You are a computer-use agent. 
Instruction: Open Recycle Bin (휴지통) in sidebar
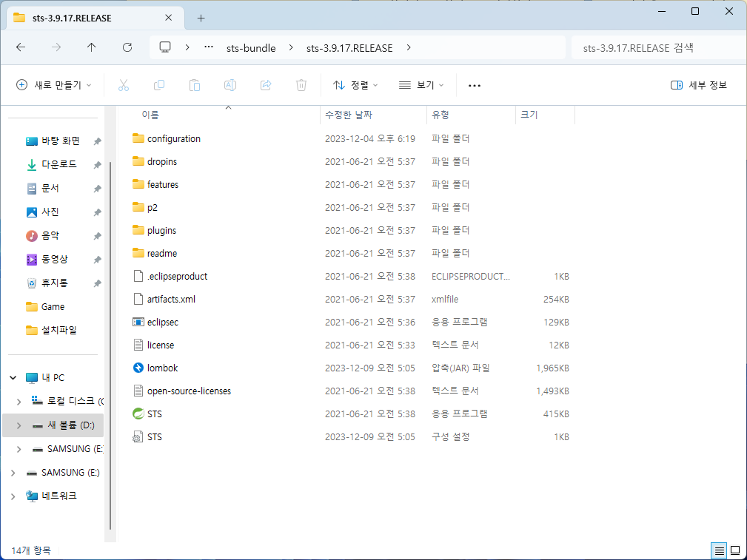[55, 283]
